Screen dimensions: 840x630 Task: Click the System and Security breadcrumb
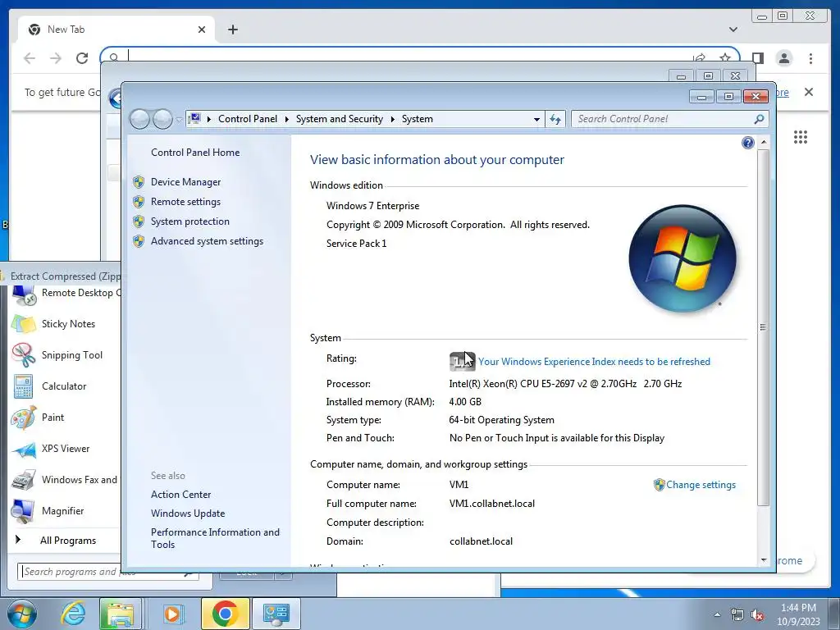pyautogui.click(x=339, y=119)
